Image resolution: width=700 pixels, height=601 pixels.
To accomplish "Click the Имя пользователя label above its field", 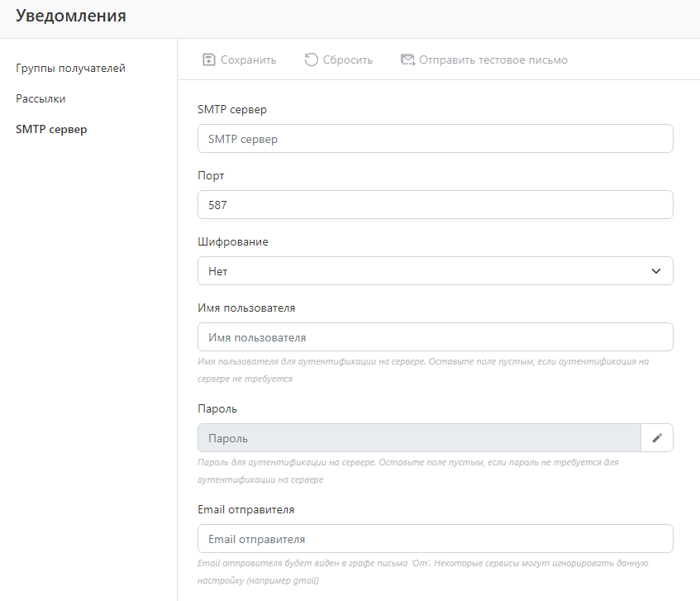I will pos(246,308).
